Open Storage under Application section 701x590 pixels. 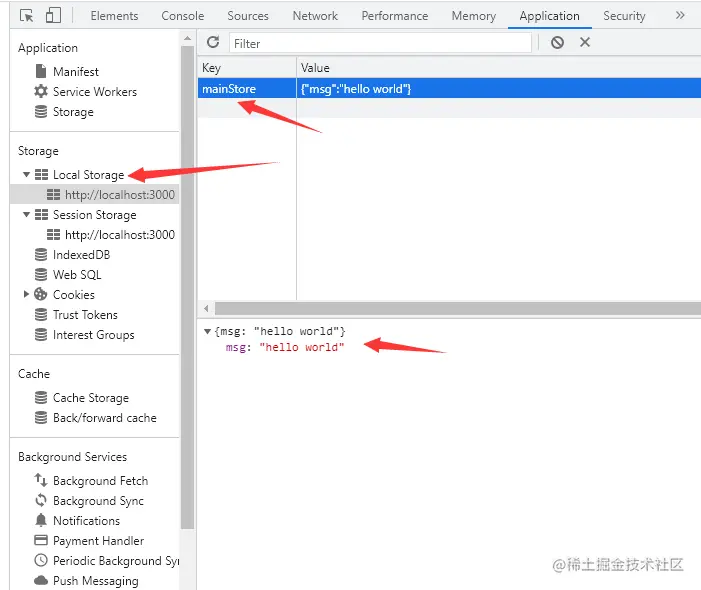73,112
